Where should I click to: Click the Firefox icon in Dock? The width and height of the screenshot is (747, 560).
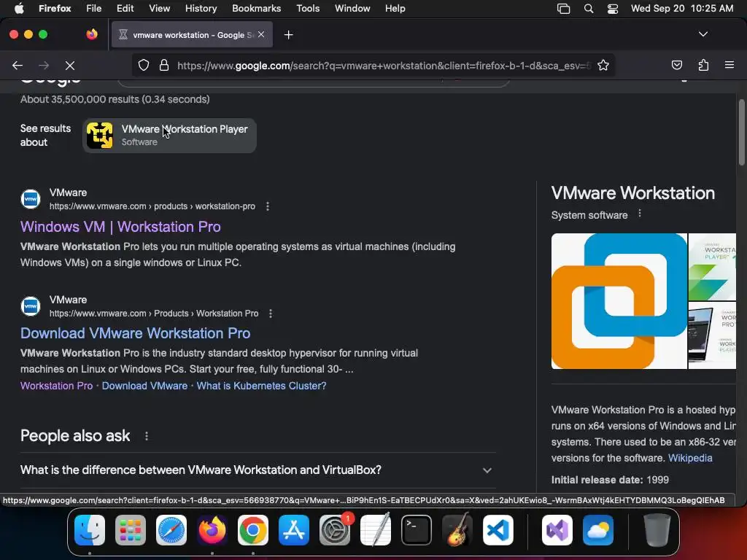tap(212, 530)
